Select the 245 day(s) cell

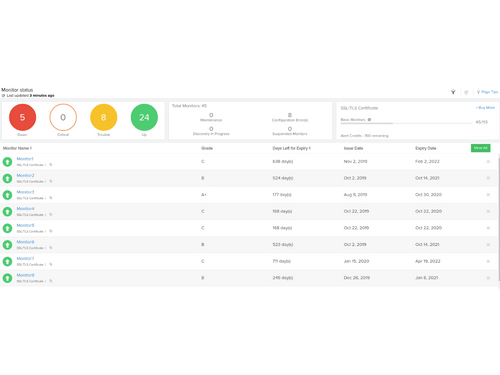283,278
